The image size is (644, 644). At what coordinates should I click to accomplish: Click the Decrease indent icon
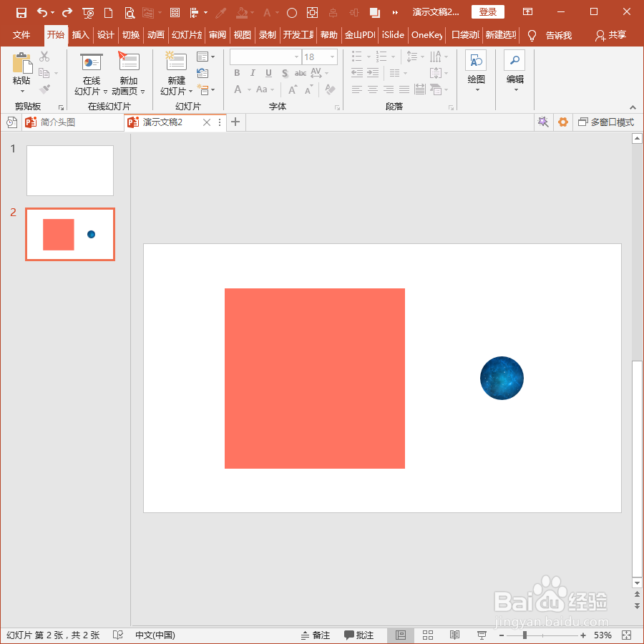pos(357,73)
